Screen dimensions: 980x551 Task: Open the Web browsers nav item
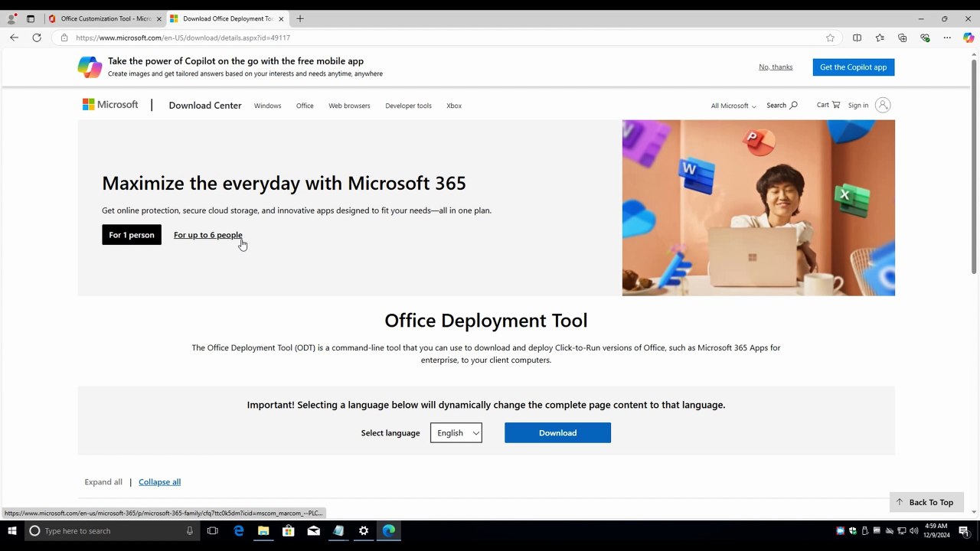pos(349,106)
